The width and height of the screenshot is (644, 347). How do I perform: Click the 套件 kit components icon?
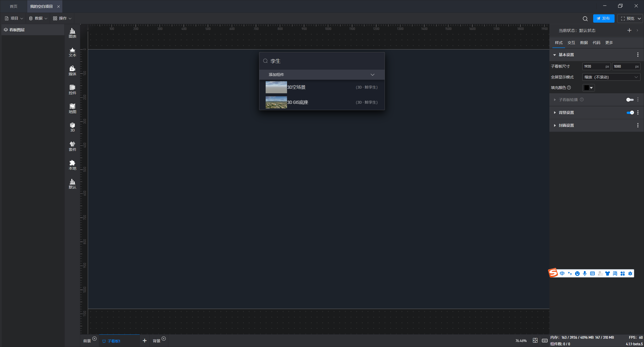point(72,146)
